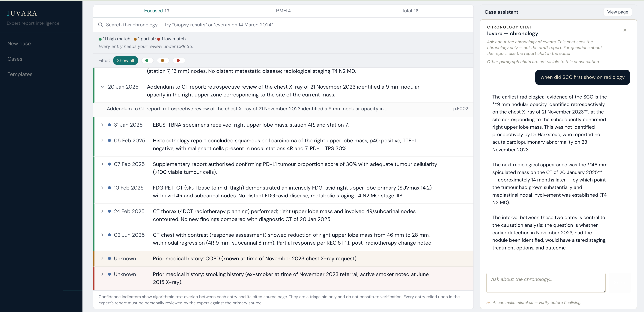Switch to the PMH 4 tab
644x312 pixels.
click(x=283, y=11)
